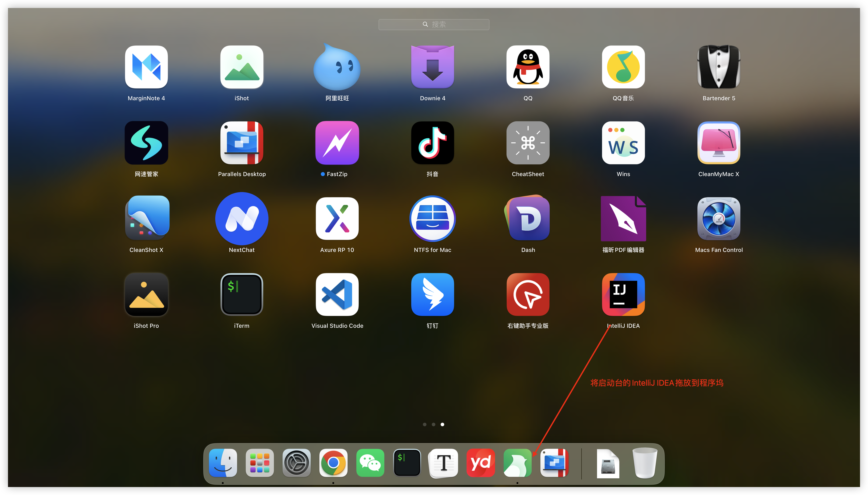
Task: Open MarginNote 4 application
Action: (x=146, y=67)
